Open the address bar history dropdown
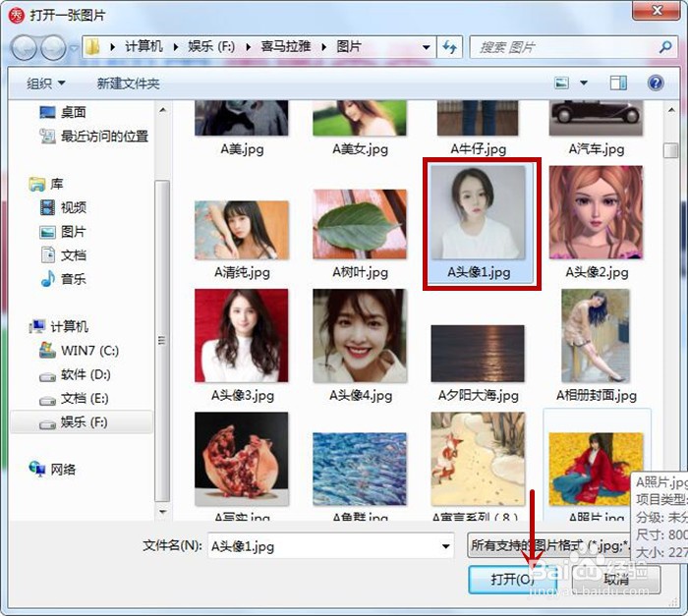Viewport: 688px width, 616px height. pos(426,47)
